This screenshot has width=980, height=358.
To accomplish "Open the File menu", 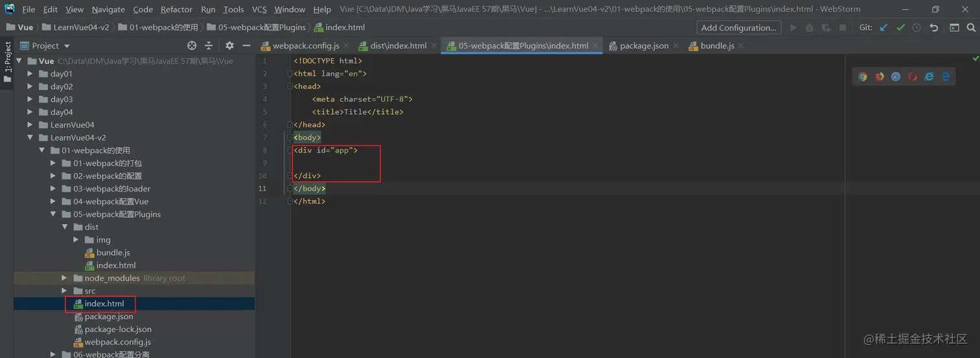I will (x=29, y=9).
